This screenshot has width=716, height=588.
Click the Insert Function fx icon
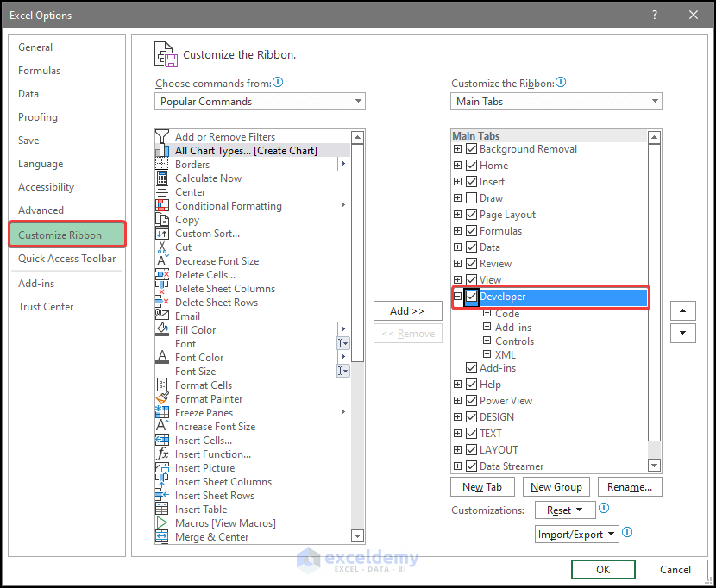162,454
